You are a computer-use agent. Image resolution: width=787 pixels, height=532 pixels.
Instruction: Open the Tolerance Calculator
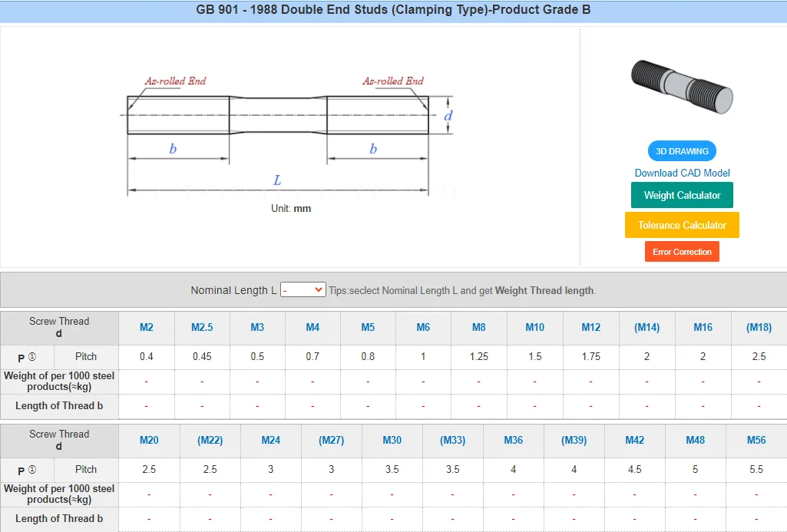[681, 224]
